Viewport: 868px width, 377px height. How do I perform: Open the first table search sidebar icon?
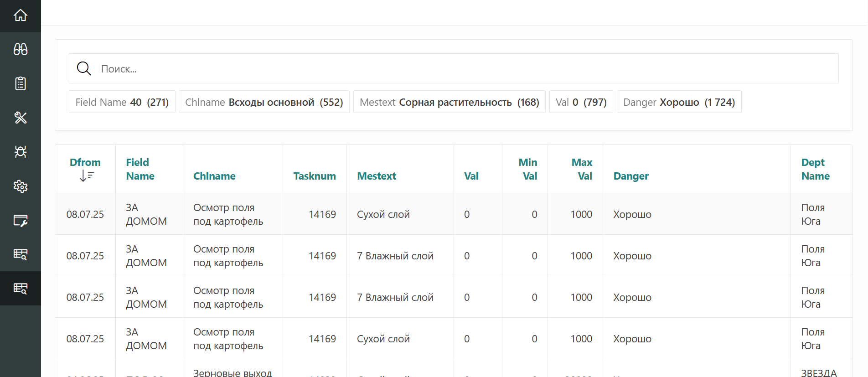21,254
